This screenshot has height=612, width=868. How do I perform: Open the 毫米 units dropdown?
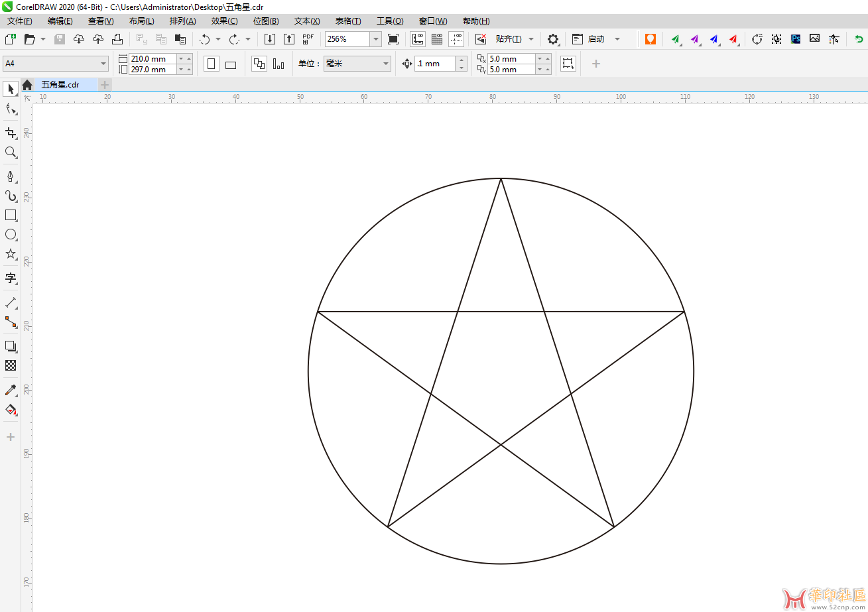pyautogui.click(x=386, y=64)
